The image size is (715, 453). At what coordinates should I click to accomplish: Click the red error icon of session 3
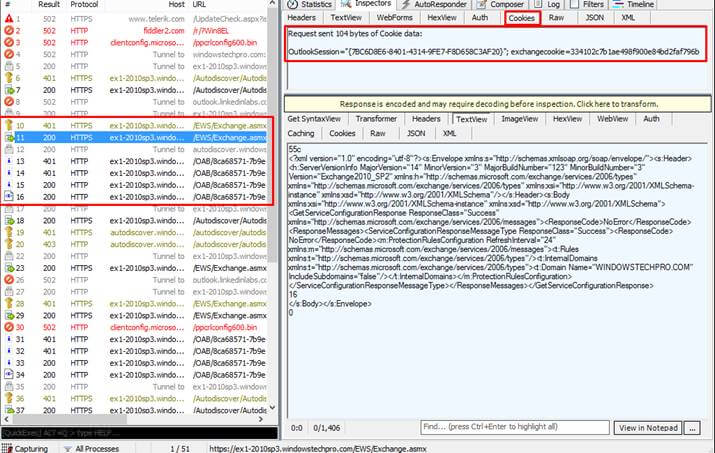point(9,42)
